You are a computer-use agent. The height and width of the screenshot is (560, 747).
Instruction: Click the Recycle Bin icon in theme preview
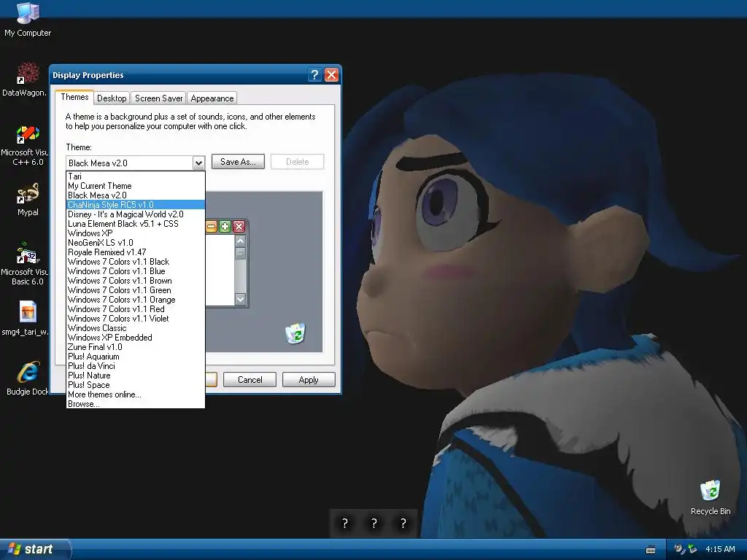(295, 332)
